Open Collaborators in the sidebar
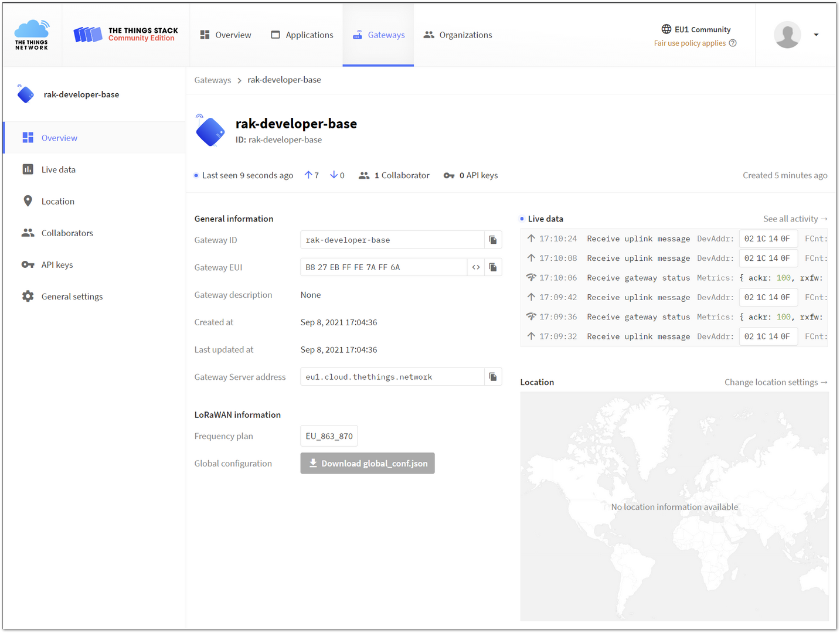840x633 pixels. pos(94,233)
